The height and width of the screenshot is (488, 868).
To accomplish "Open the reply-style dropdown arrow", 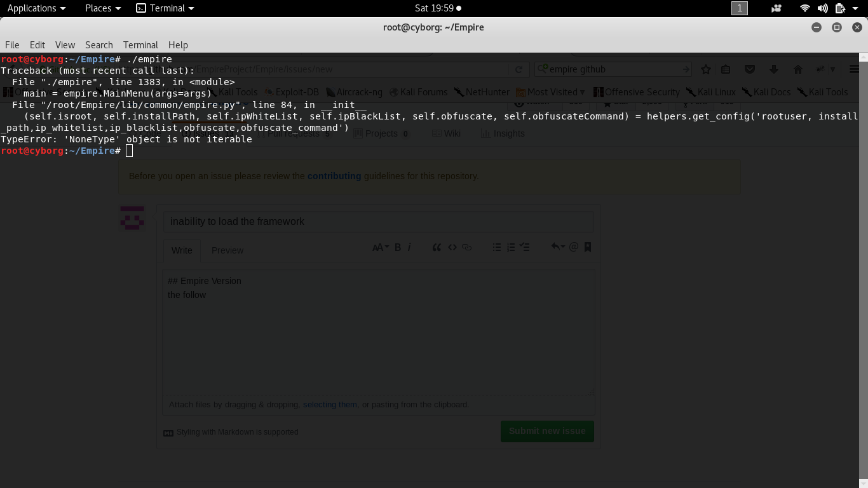I will pos(557,247).
